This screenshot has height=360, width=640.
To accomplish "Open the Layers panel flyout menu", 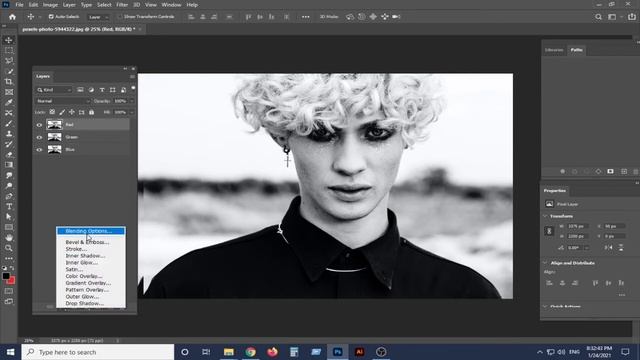I will (x=132, y=76).
